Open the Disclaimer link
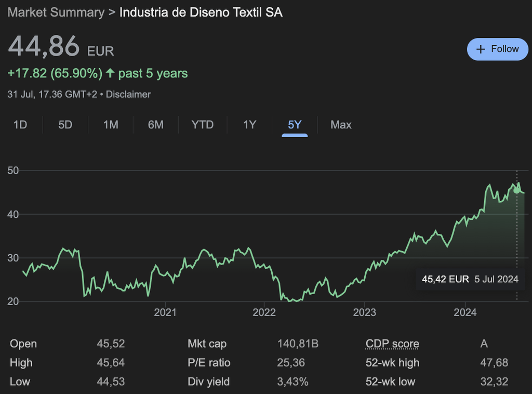Viewport: 532px width, 394px height. coord(128,95)
